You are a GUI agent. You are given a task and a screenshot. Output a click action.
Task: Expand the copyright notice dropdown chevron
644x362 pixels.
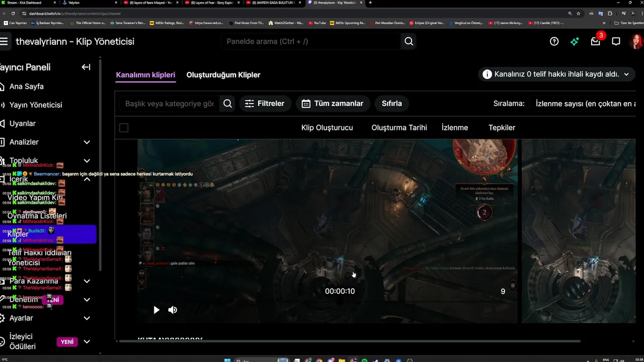[x=626, y=74]
